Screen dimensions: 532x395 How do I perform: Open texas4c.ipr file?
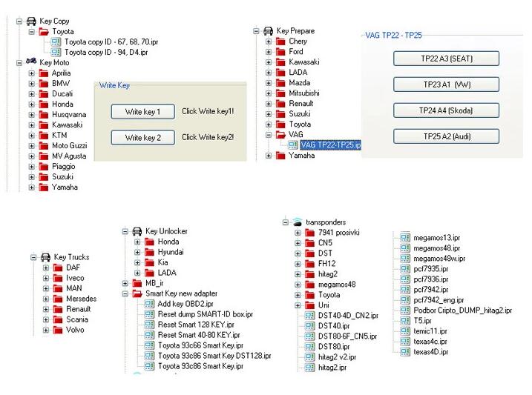pyautogui.click(x=430, y=342)
